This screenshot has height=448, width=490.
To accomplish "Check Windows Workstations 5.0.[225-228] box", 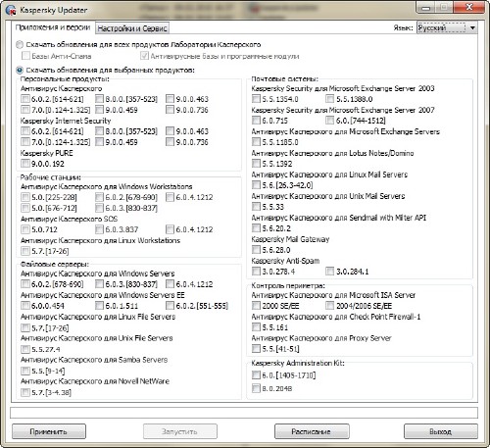I will (25, 197).
